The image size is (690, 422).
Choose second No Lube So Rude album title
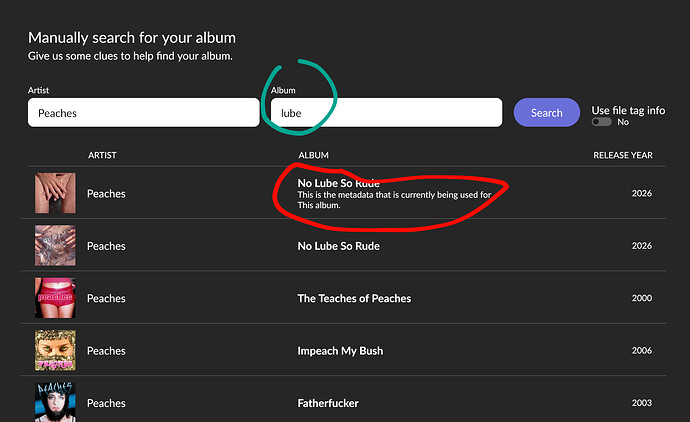click(341, 246)
